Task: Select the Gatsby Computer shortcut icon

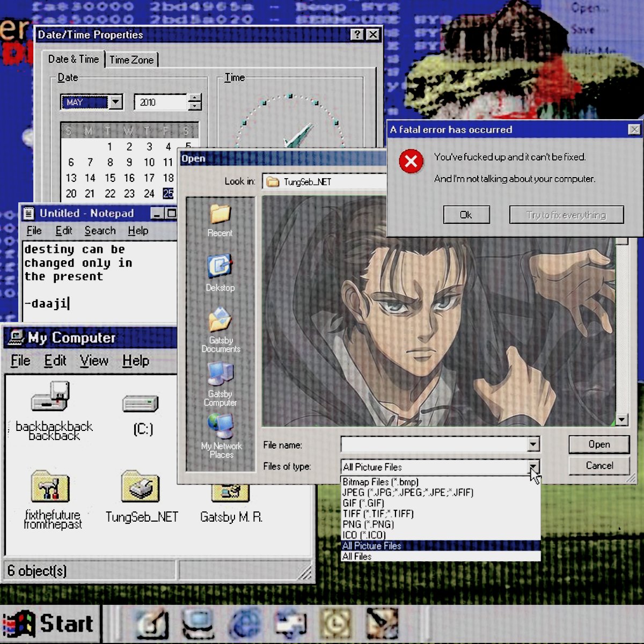Action: click(x=220, y=374)
